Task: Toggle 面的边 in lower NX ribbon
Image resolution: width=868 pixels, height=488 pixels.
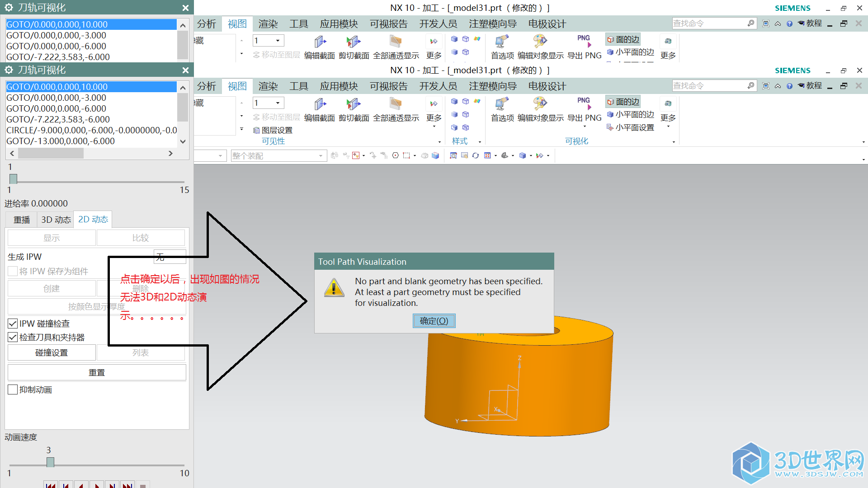Action: pos(623,102)
